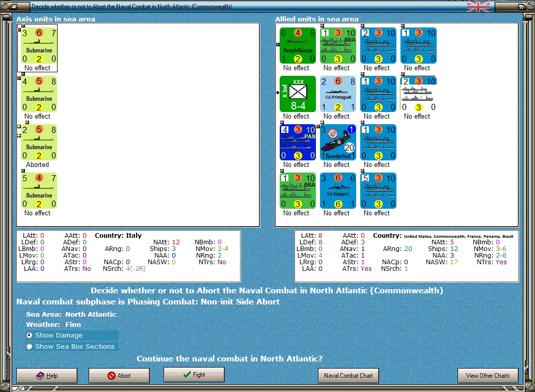This screenshot has width=535, height=392.
Task: Select the top-row rightmost blue convoy counter marked 1
Action: [419, 46]
